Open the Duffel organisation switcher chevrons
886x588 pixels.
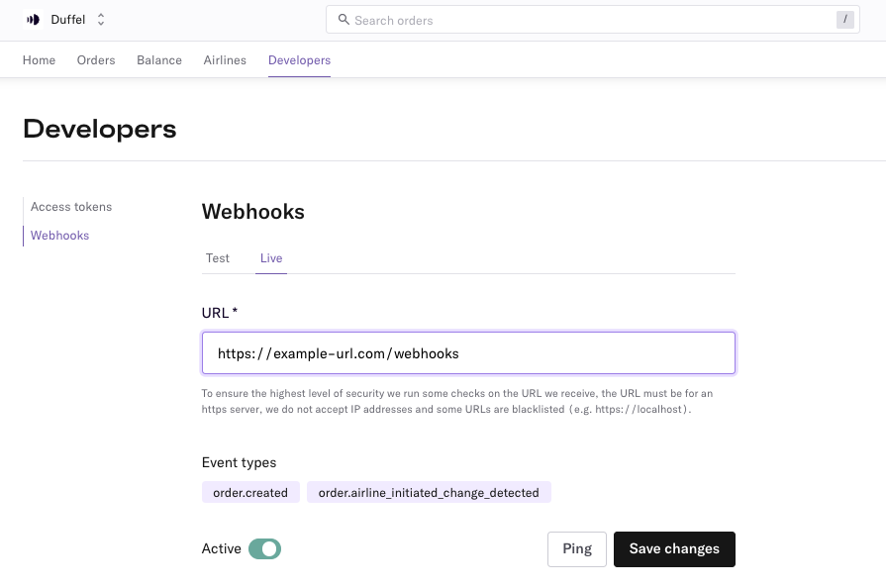pos(101,20)
